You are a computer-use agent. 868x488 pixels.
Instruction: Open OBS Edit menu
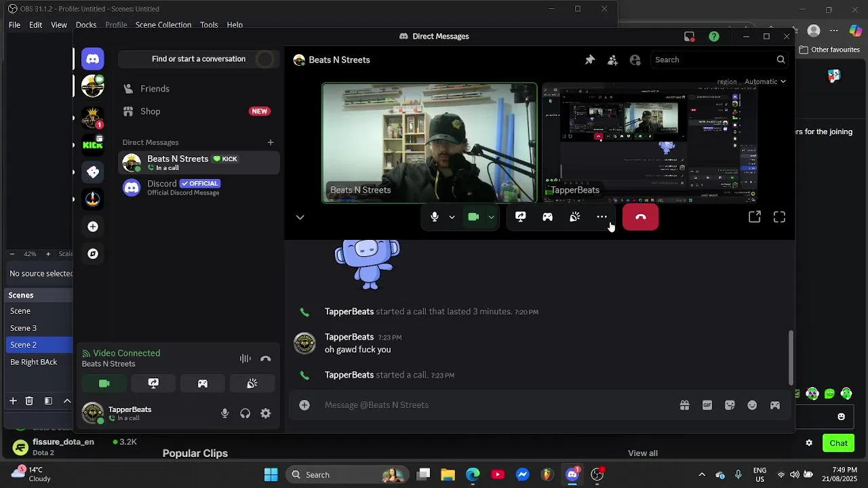click(x=35, y=25)
